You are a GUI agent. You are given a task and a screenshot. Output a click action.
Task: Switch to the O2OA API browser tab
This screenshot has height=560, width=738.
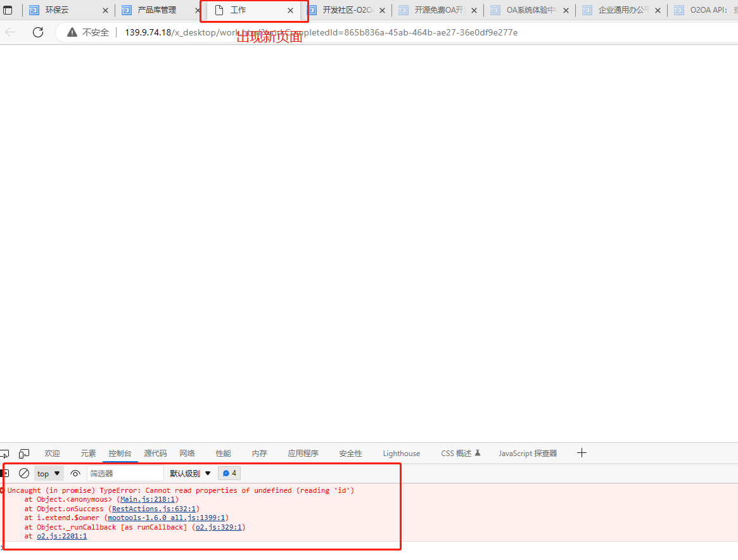coord(705,10)
